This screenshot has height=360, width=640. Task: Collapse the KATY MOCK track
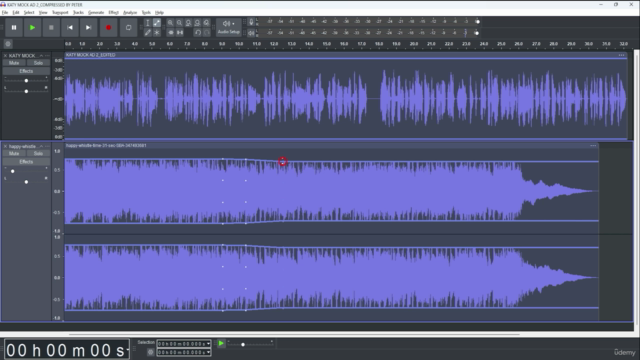tap(41, 56)
